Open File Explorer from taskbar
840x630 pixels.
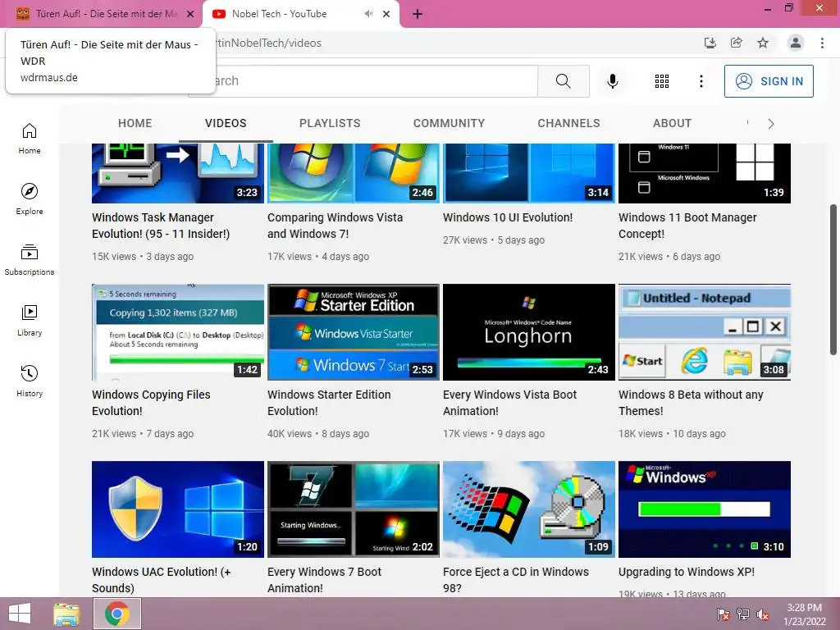[66, 614]
